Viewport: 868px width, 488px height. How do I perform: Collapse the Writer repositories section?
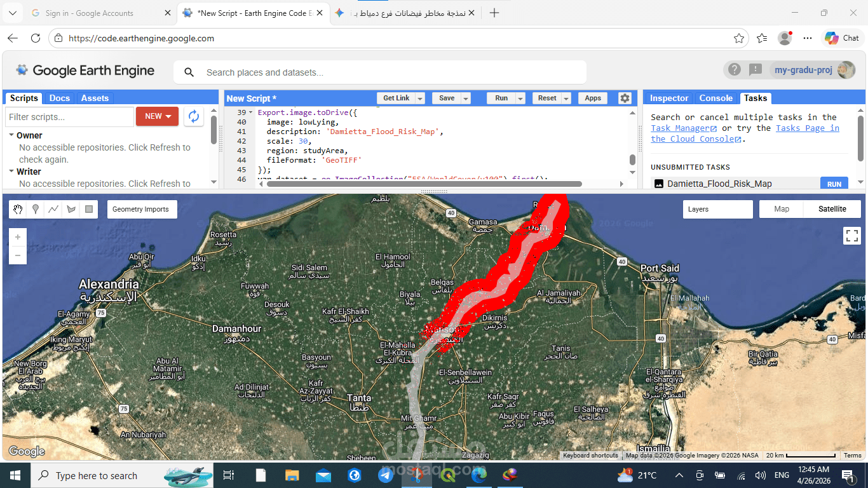coord(11,172)
